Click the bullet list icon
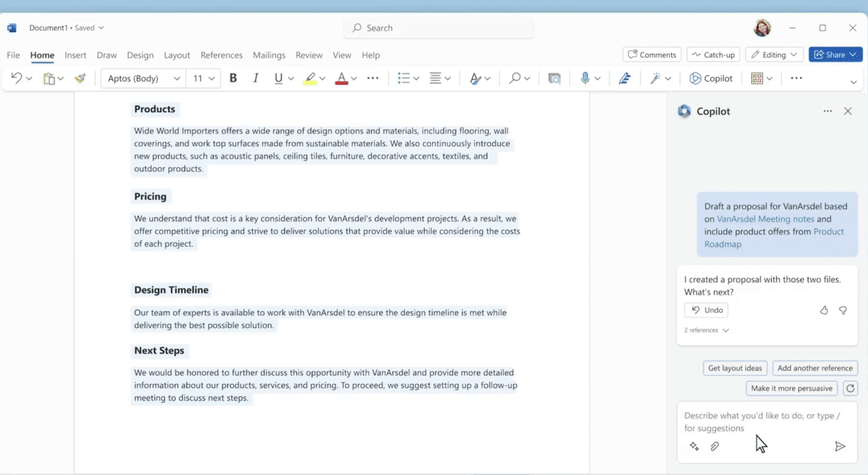The width and height of the screenshot is (868, 475). click(403, 78)
